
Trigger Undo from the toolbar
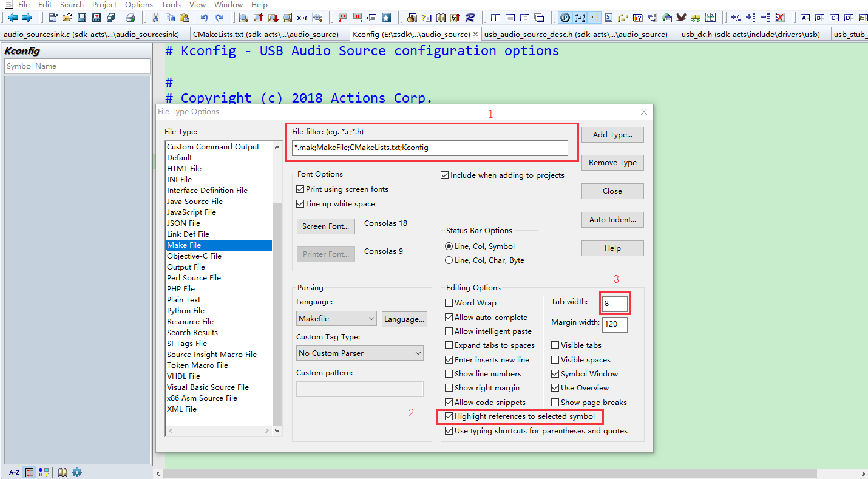pyautogui.click(x=204, y=18)
